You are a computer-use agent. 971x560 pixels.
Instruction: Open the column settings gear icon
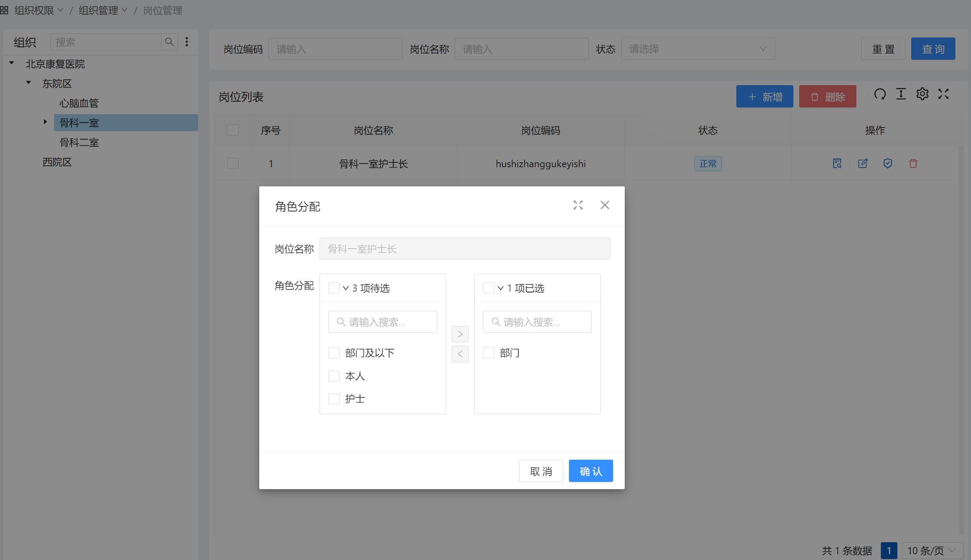pos(922,94)
